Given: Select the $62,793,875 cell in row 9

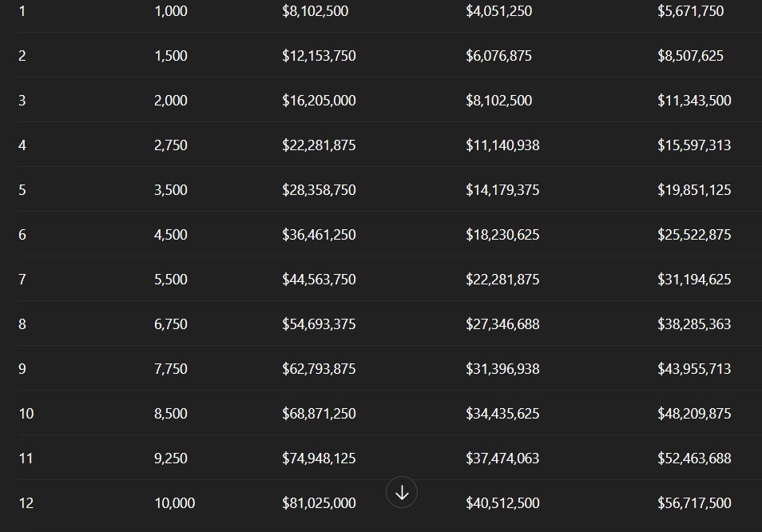Looking at the screenshot, I should [x=319, y=369].
